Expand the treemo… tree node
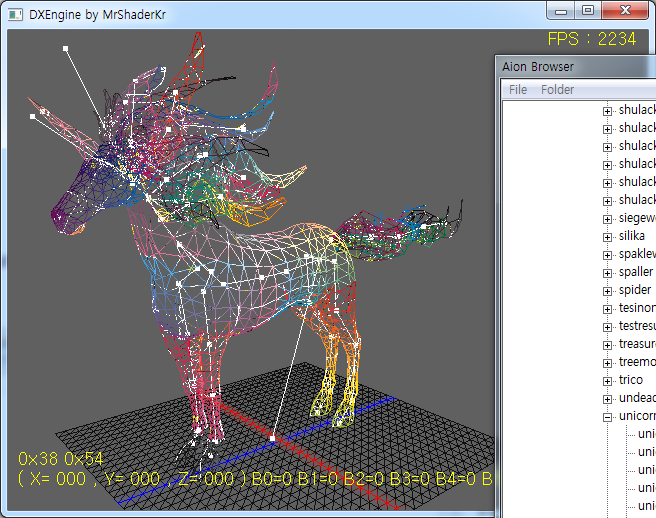This screenshot has height=518, width=656. [x=607, y=363]
